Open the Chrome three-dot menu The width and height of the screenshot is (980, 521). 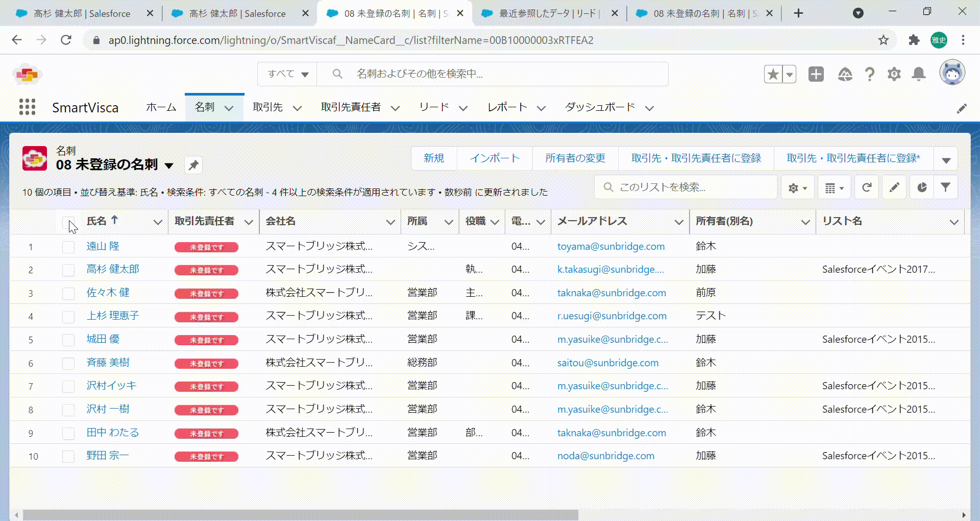tap(963, 40)
